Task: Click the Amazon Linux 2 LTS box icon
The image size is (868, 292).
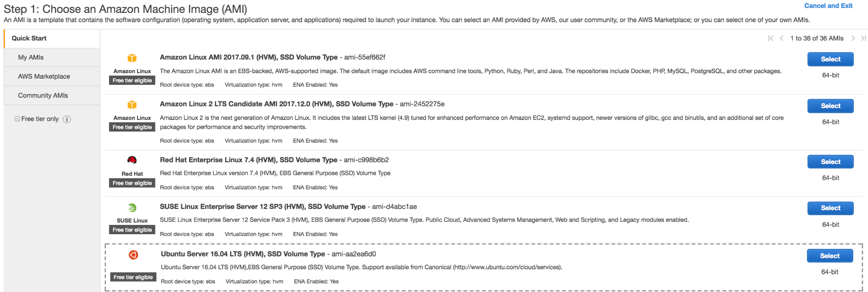Action: pos(132,105)
